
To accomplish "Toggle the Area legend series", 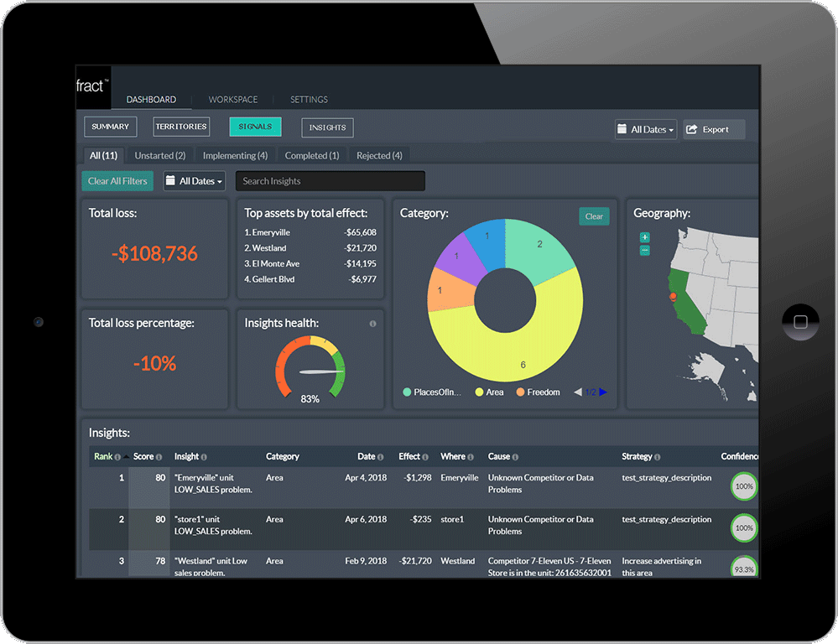I will (489, 392).
